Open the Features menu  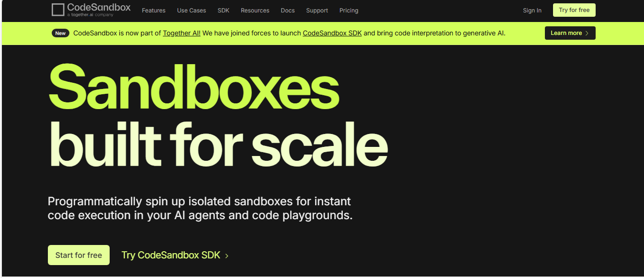tap(154, 11)
